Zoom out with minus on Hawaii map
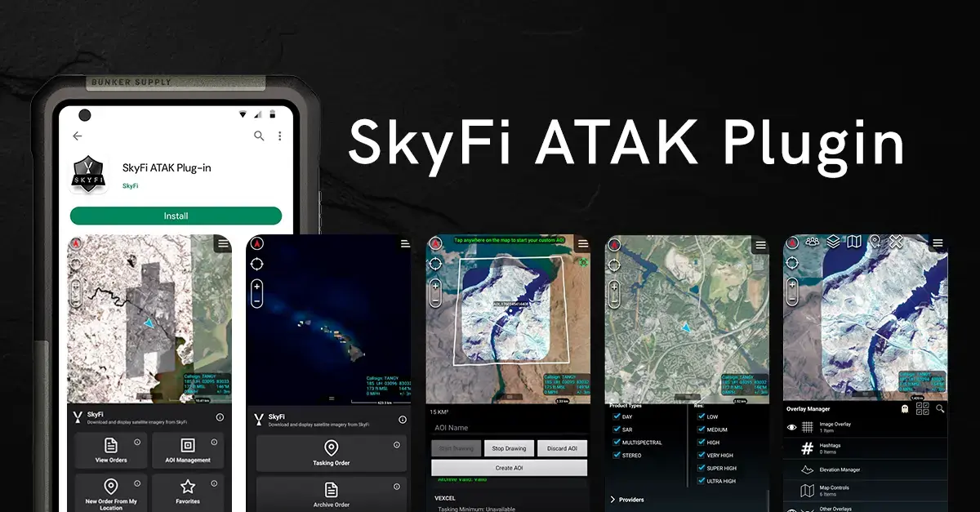The image size is (980, 512). 257,301
